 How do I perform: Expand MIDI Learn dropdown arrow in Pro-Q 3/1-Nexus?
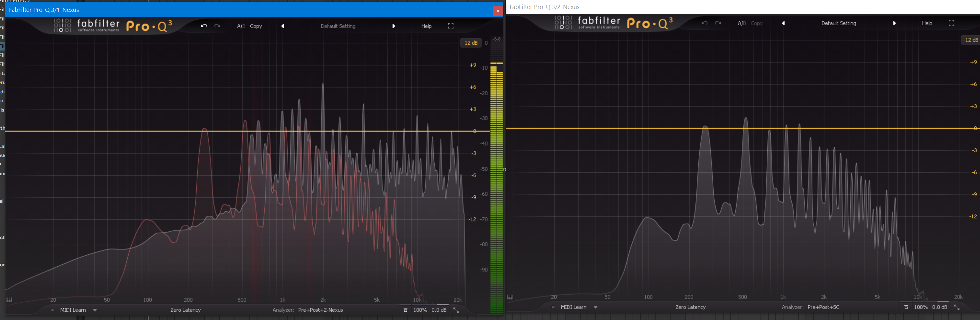pos(95,310)
